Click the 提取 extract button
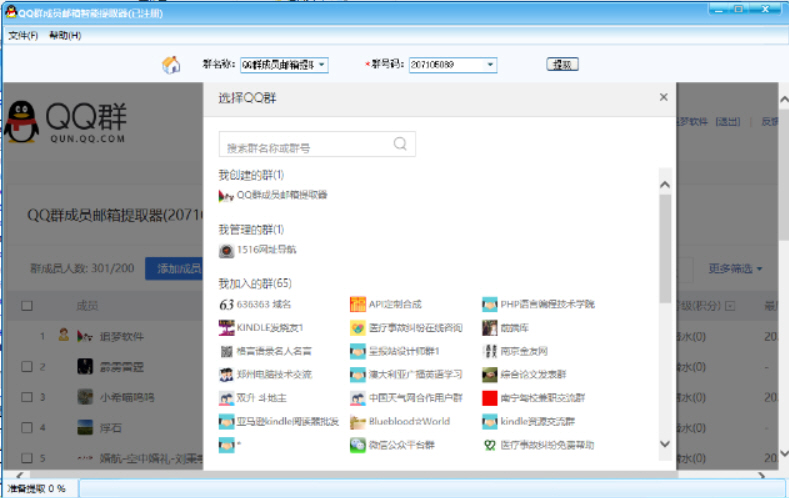The image size is (789, 498). [x=562, y=64]
